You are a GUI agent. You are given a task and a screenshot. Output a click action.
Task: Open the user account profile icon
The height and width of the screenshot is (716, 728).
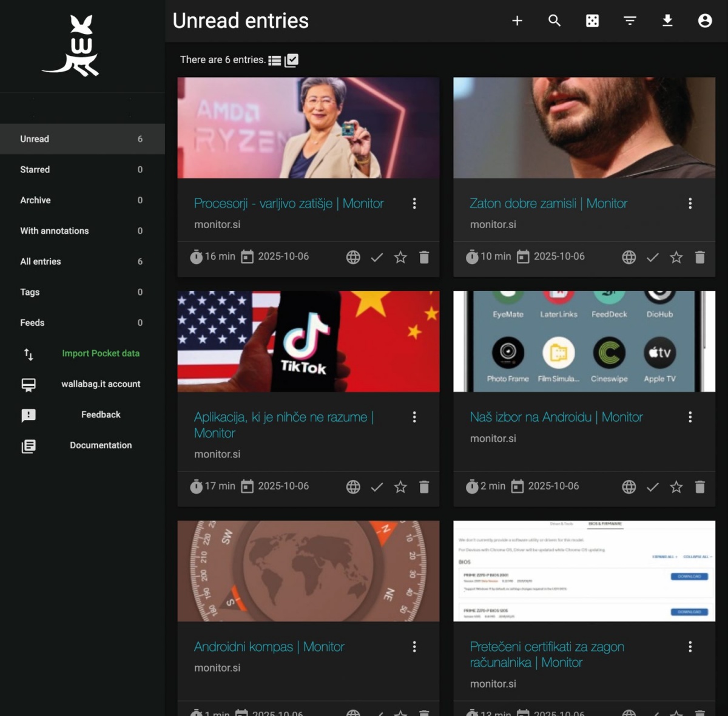click(x=705, y=21)
